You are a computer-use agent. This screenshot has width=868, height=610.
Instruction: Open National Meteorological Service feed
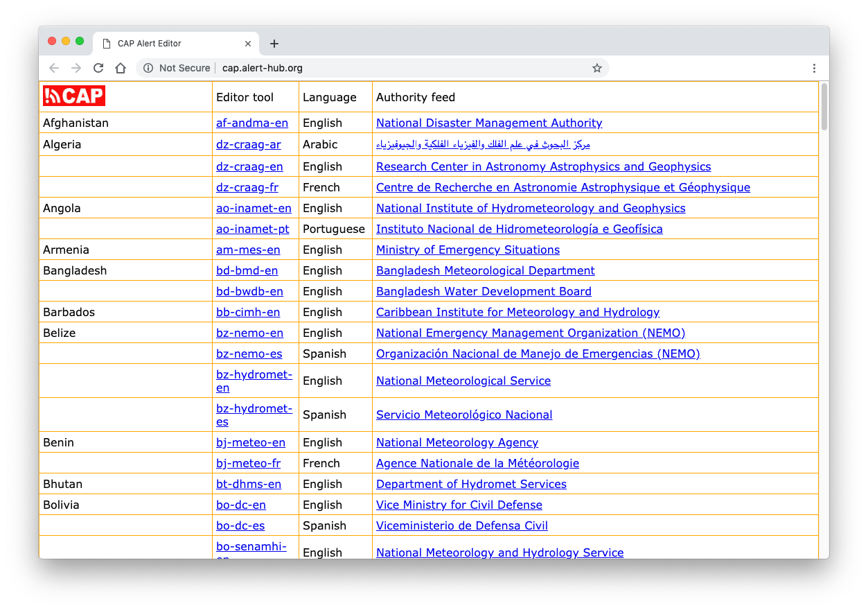[x=463, y=381]
